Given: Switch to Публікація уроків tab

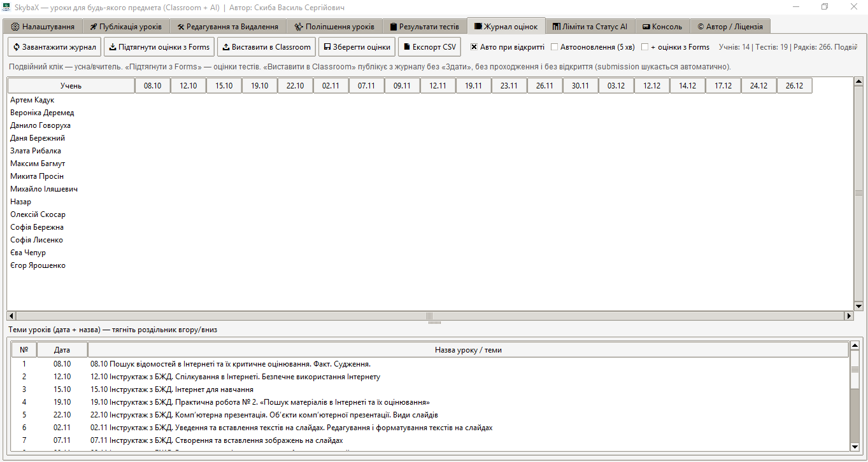Looking at the screenshot, I should [126, 26].
